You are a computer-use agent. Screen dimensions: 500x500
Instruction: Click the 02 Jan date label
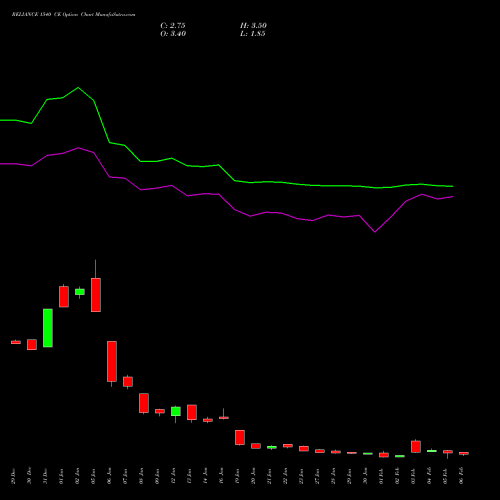77,476
